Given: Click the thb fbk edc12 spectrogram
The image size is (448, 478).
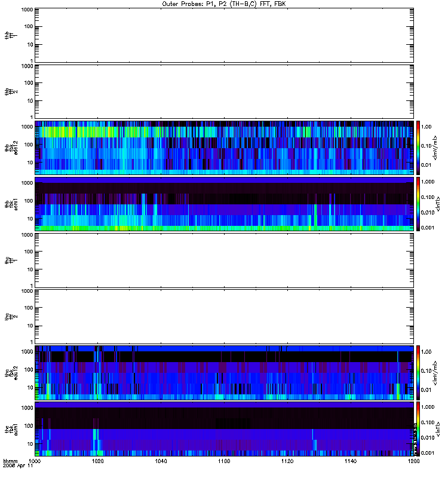Looking at the screenshot, I should [x=224, y=148].
